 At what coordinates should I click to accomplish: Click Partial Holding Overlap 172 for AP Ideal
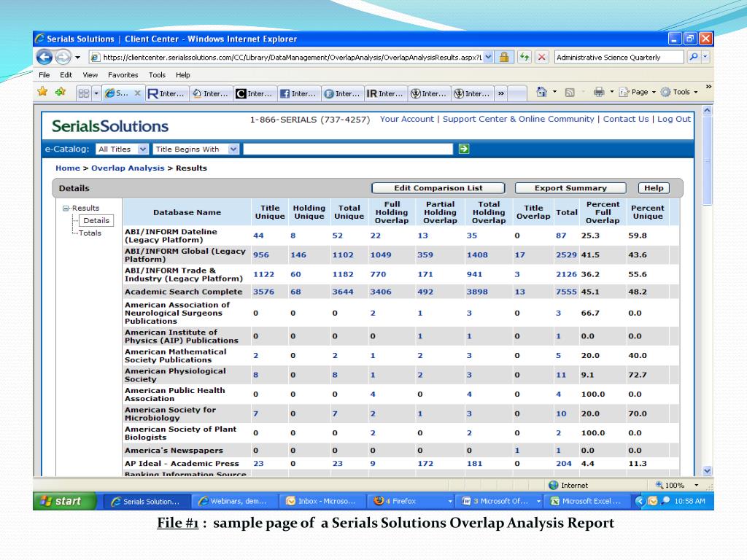point(425,463)
